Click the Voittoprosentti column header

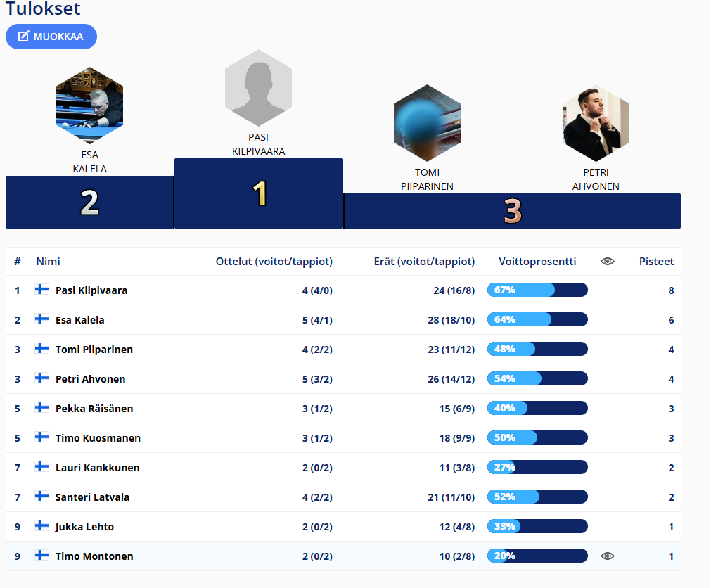537,262
